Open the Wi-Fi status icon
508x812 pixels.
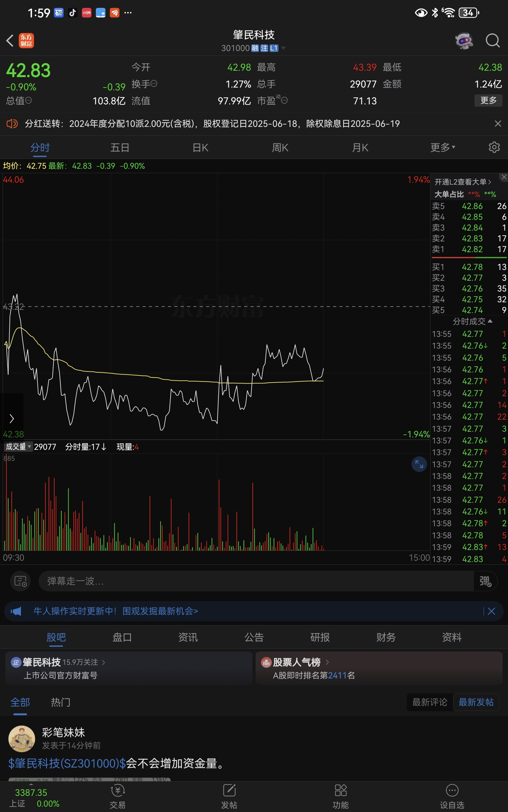point(448,13)
